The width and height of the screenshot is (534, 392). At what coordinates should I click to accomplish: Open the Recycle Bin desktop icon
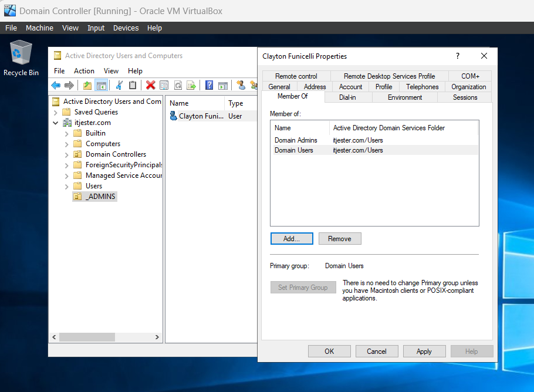[x=21, y=58]
